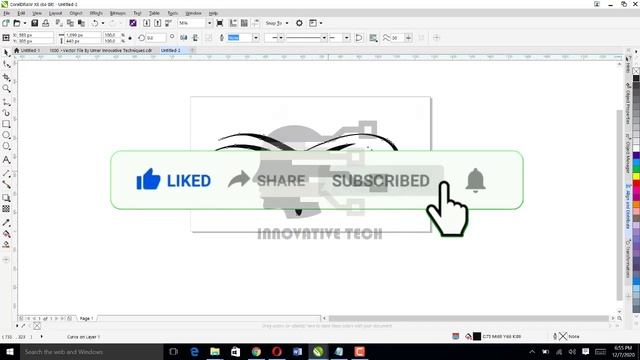The image size is (640, 360).
Task: Open Word from the taskbar
Action: click(x=298, y=351)
